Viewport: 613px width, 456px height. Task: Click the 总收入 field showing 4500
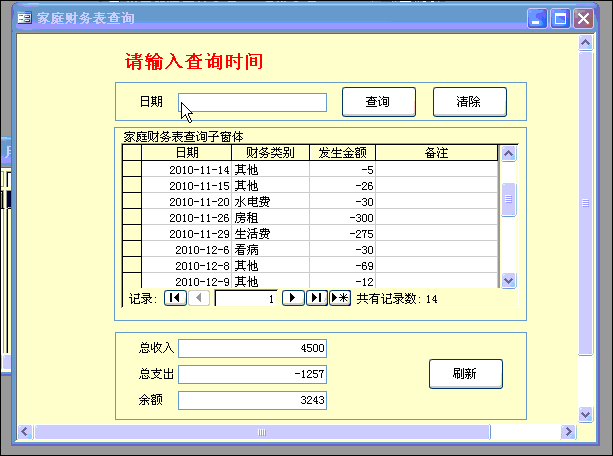tap(253, 348)
